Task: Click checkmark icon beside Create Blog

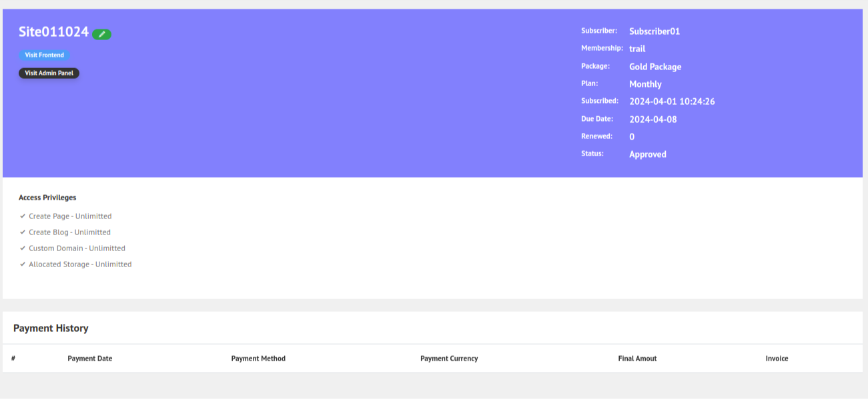Action: click(23, 232)
